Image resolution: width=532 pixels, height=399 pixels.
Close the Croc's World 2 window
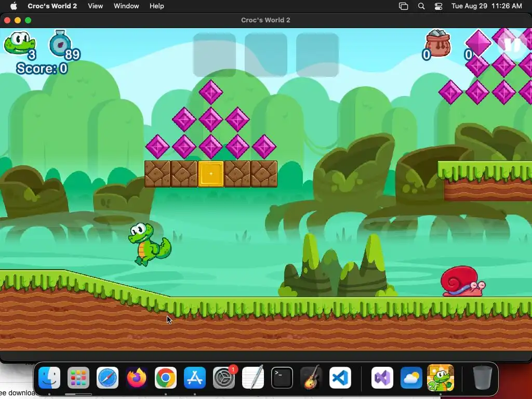click(7, 20)
